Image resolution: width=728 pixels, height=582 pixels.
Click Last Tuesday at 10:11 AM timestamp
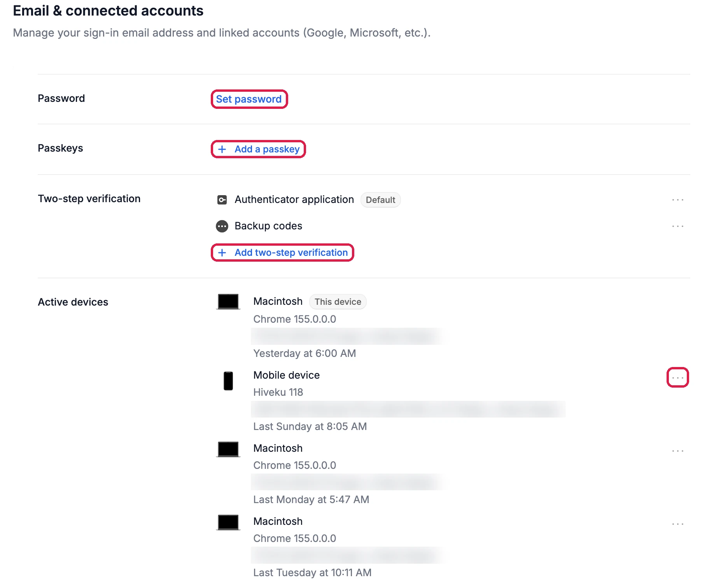[x=312, y=573]
